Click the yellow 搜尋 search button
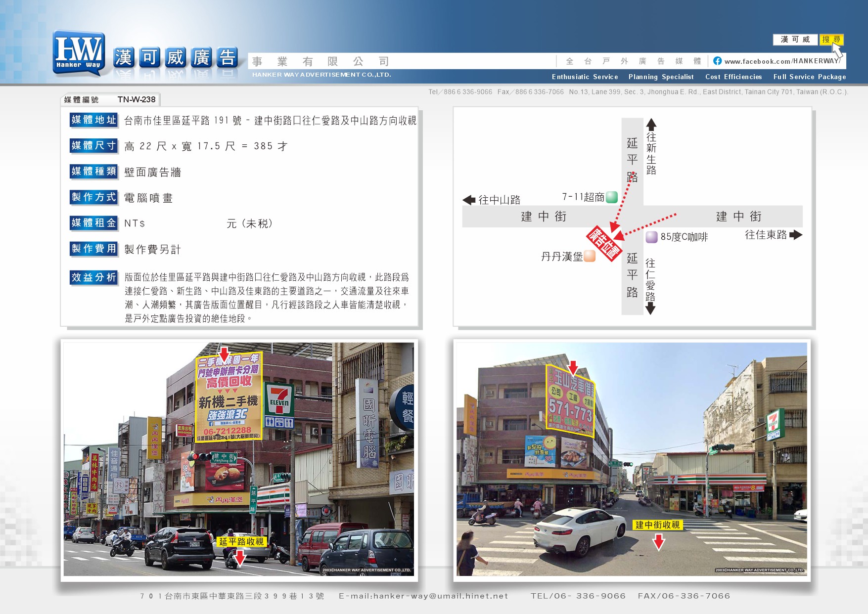This screenshot has width=868, height=614. click(x=831, y=40)
